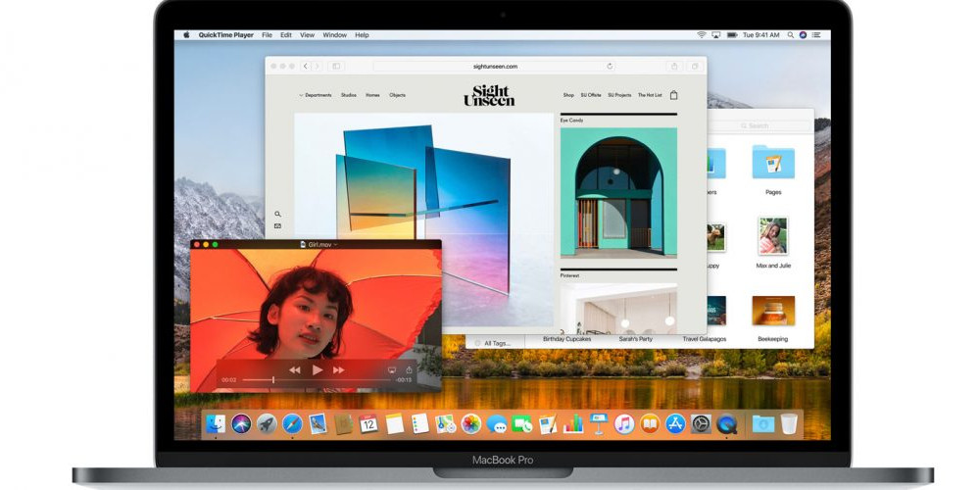This screenshot has width=980, height=490.
Task: Click the Safari share toolbar icon
Action: click(x=674, y=67)
